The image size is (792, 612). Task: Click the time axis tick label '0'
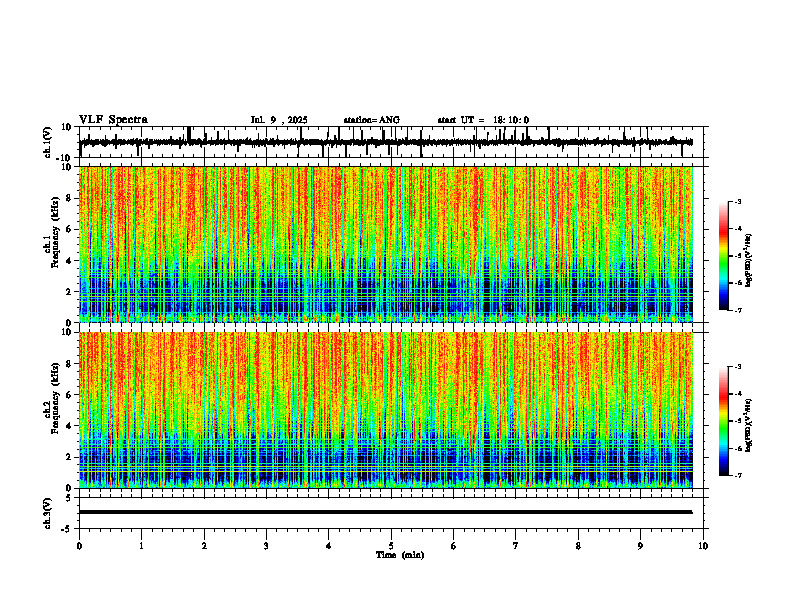[79, 546]
